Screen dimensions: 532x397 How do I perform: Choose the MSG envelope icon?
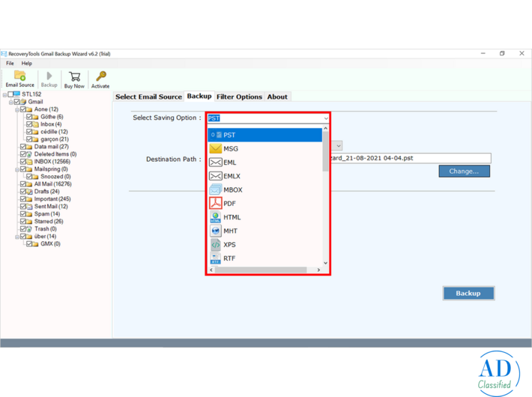[216, 148]
